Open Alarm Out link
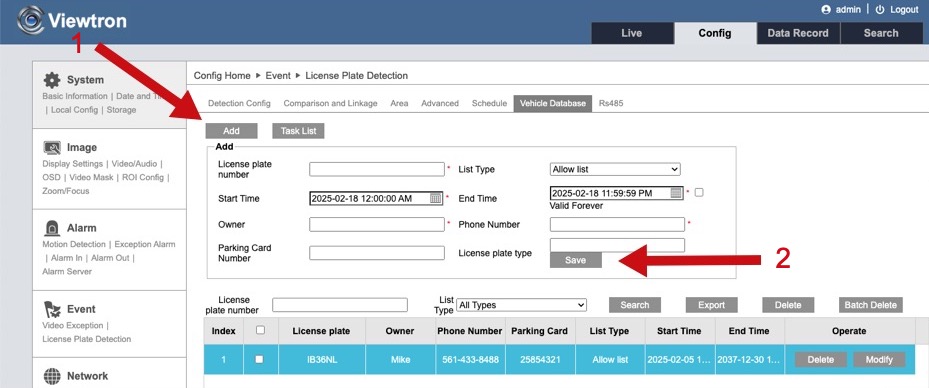 point(110,258)
